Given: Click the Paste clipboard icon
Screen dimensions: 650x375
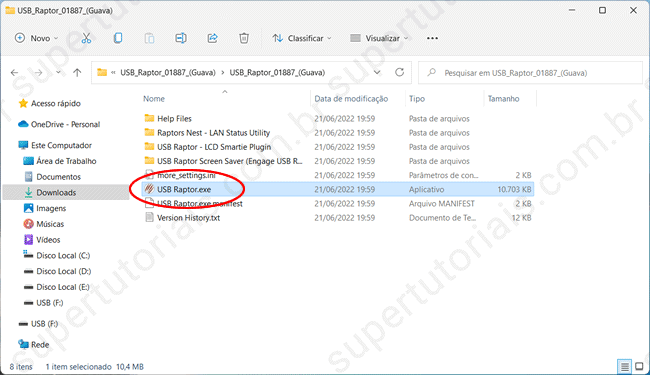Looking at the screenshot, I should [149, 38].
